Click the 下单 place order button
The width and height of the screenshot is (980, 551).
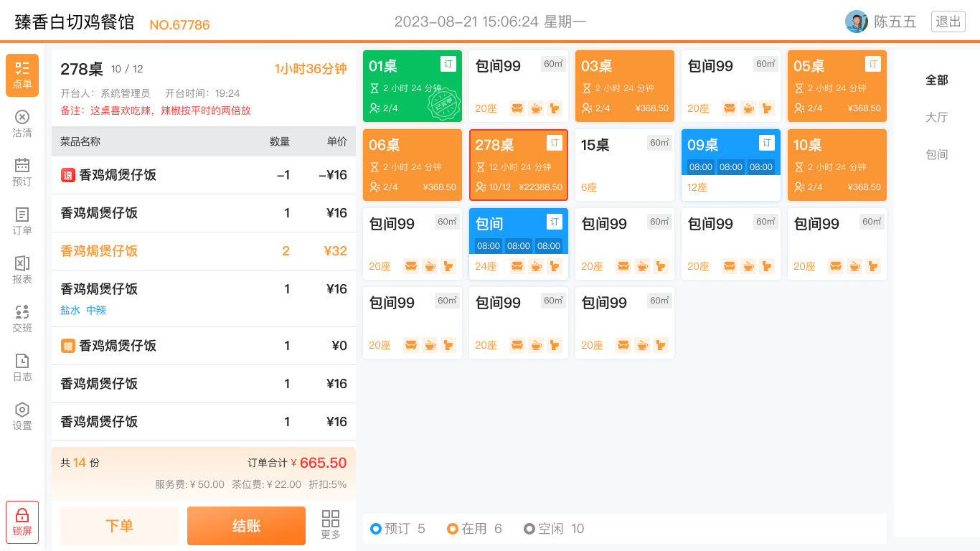click(119, 526)
